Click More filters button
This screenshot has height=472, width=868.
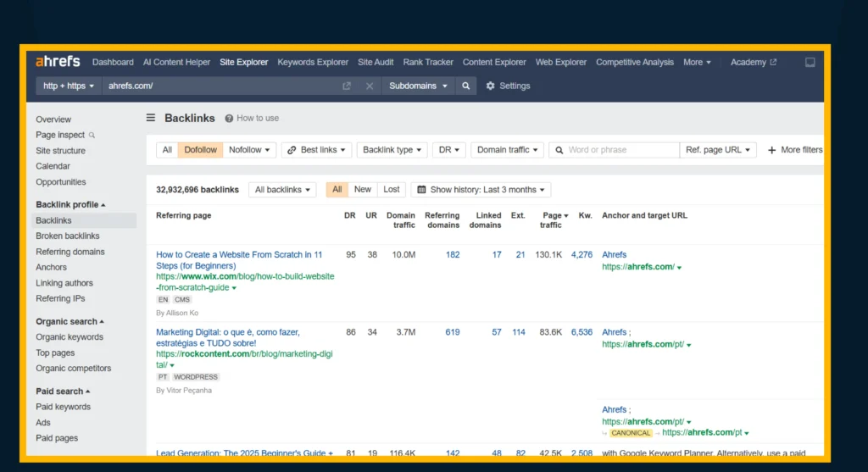click(794, 150)
